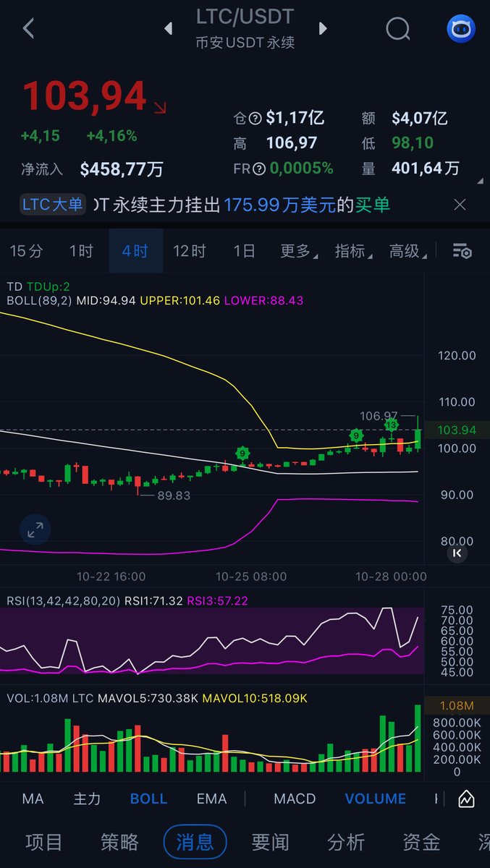The image size is (490, 868).
Task: Enable the MACD indicator
Action: coord(295,799)
